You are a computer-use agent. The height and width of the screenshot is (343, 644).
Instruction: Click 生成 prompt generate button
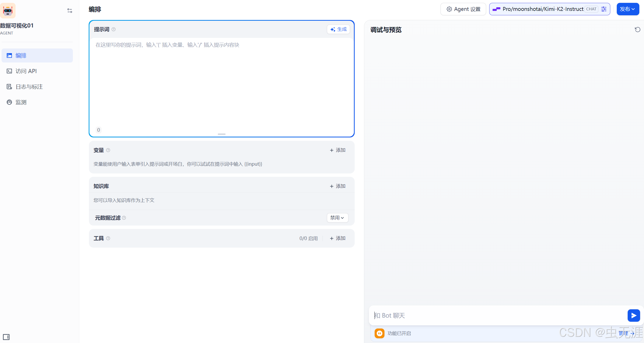tap(338, 29)
